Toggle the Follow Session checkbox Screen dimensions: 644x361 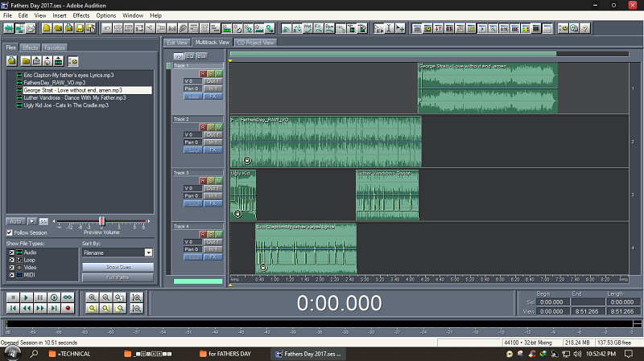coord(9,232)
